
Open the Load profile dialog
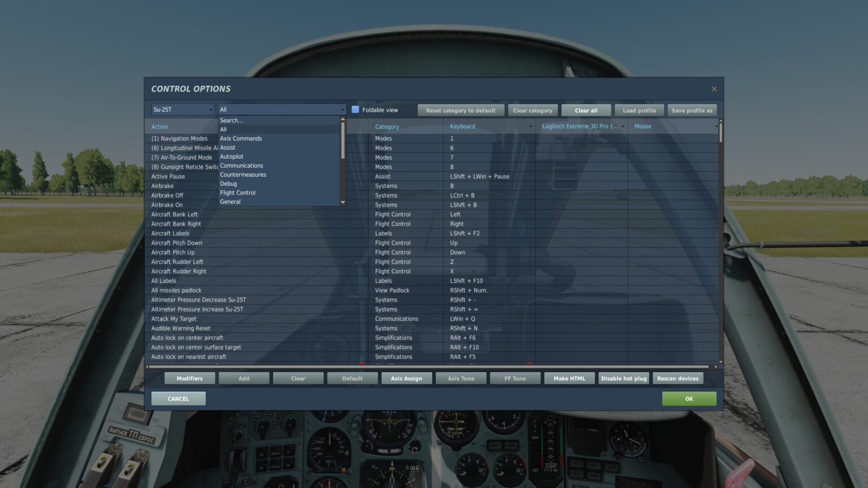coord(639,110)
